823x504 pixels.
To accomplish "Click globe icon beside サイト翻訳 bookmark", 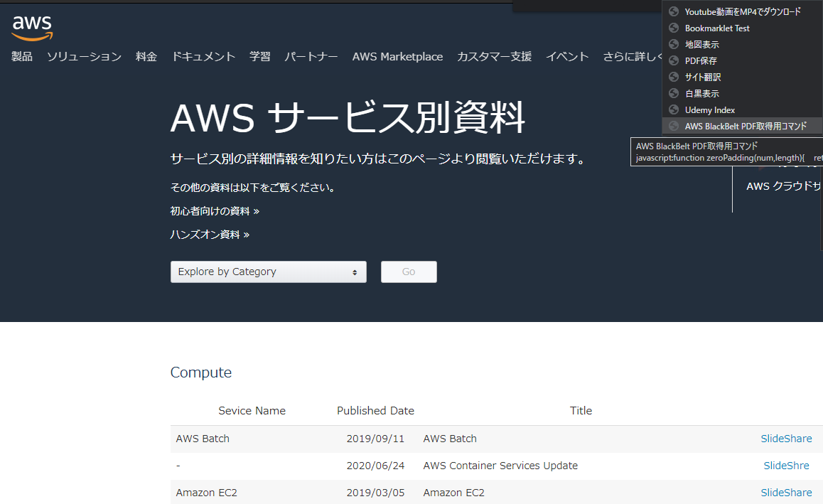I will [674, 77].
